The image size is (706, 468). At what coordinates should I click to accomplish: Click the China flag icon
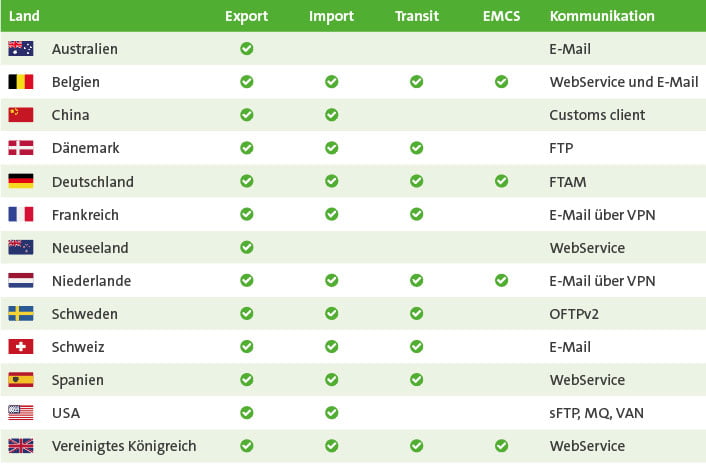point(21,115)
